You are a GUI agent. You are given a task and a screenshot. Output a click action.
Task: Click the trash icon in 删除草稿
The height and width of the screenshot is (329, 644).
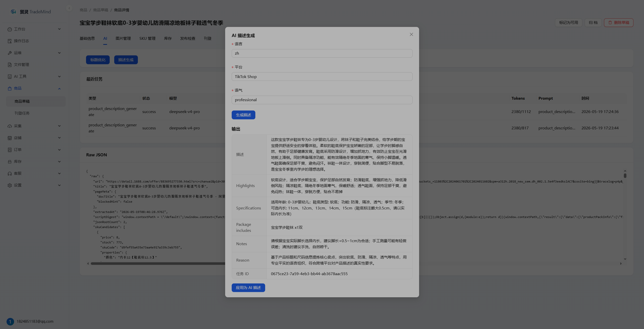coord(610,23)
